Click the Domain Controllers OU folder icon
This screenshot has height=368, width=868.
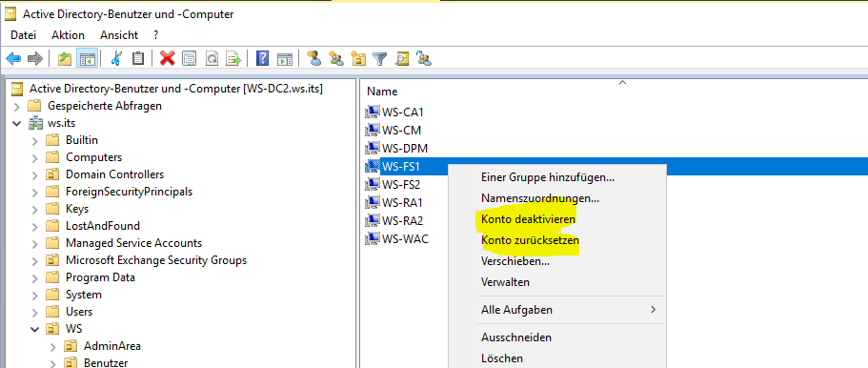(x=52, y=174)
